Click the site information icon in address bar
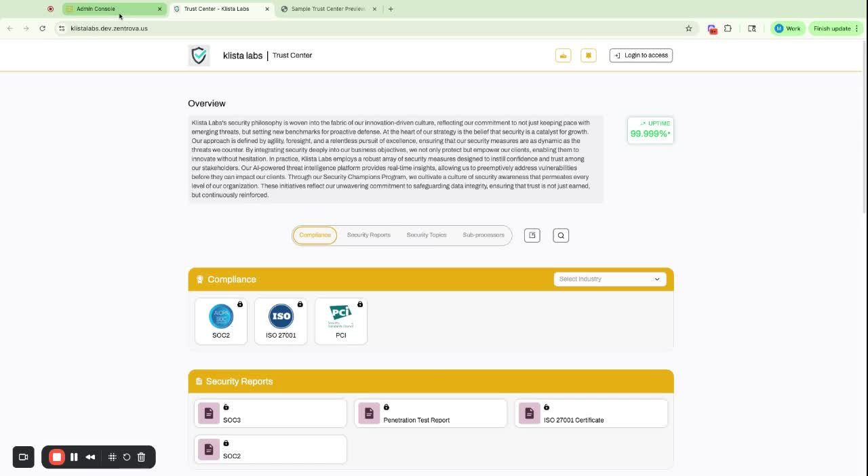 (61, 28)
